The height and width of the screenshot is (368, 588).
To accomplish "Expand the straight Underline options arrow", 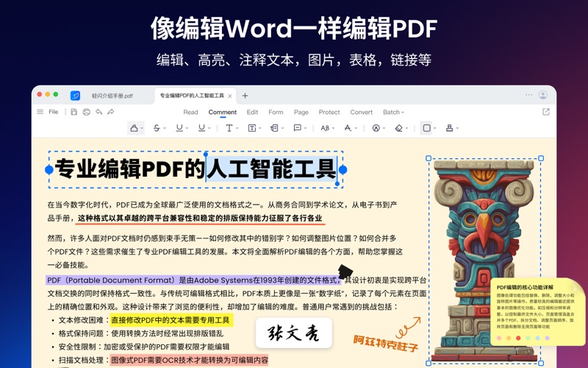I will click(187, 128).
